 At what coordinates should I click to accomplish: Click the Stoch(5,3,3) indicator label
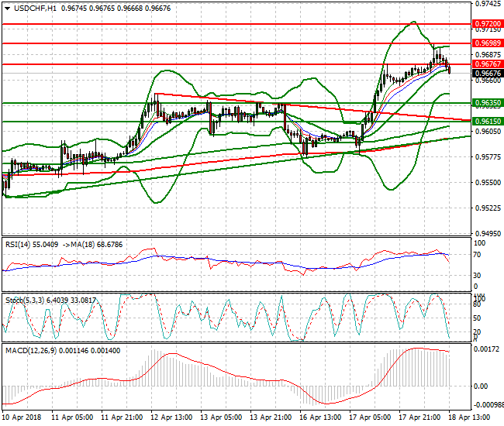point(25,301)
